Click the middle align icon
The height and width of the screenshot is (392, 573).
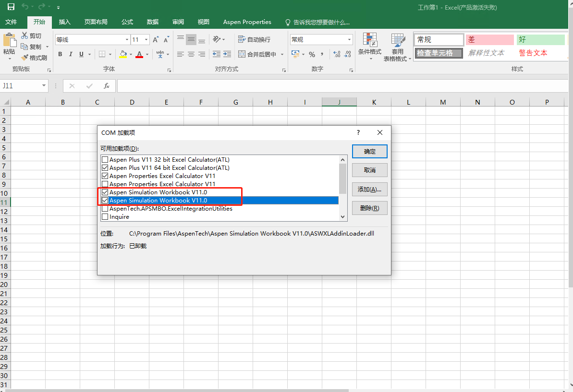191,39
